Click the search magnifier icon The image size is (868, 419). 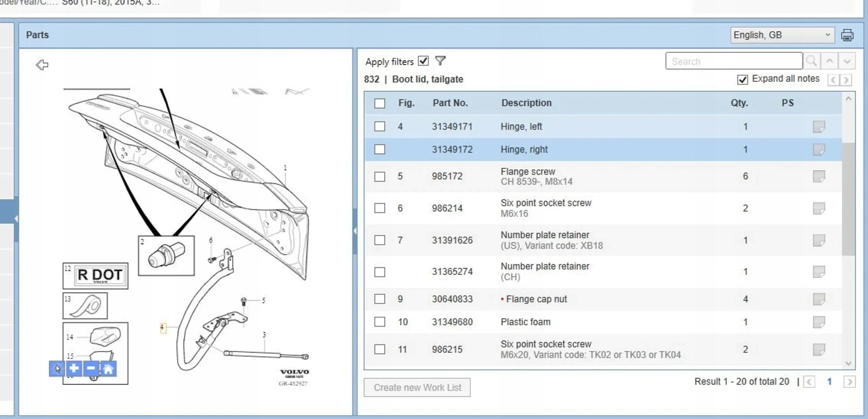click(811, 61)
